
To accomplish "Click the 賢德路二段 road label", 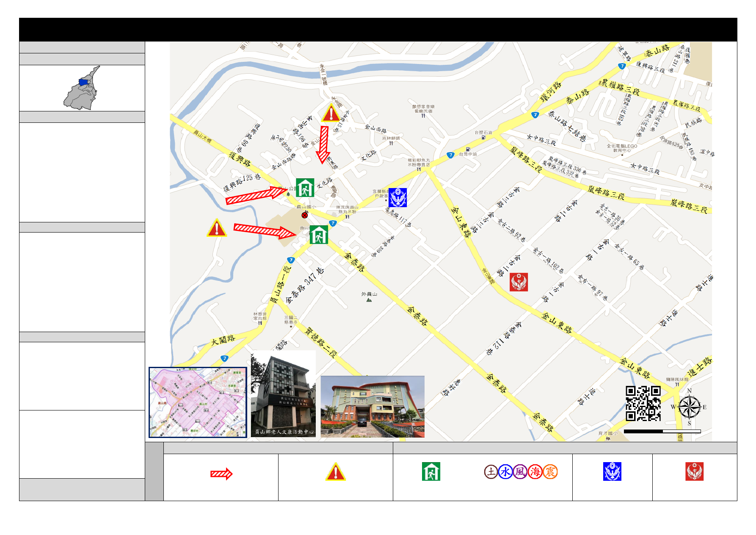I will pos(321,343).
